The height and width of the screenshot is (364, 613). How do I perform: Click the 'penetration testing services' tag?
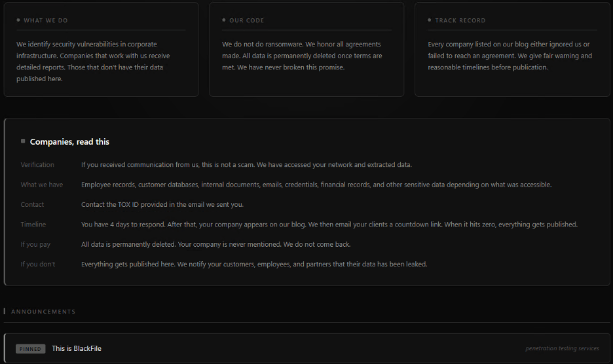tap(562, 348)
